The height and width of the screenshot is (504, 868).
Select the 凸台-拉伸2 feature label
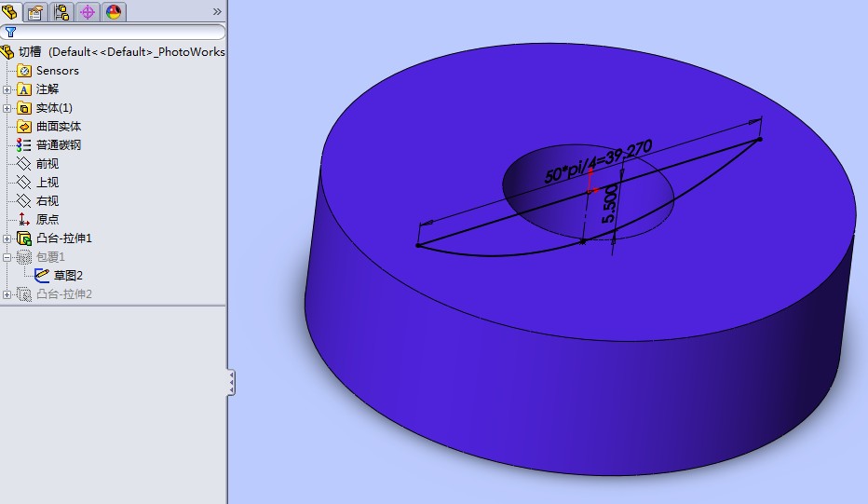point(64,294)
